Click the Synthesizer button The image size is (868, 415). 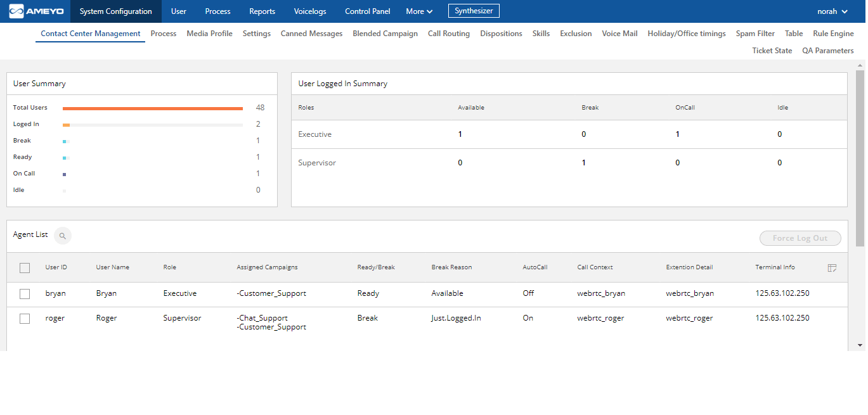[x=474, y=11]
